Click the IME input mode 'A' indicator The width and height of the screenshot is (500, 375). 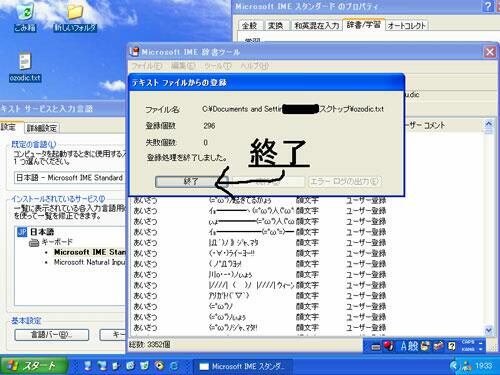[404, 346]
